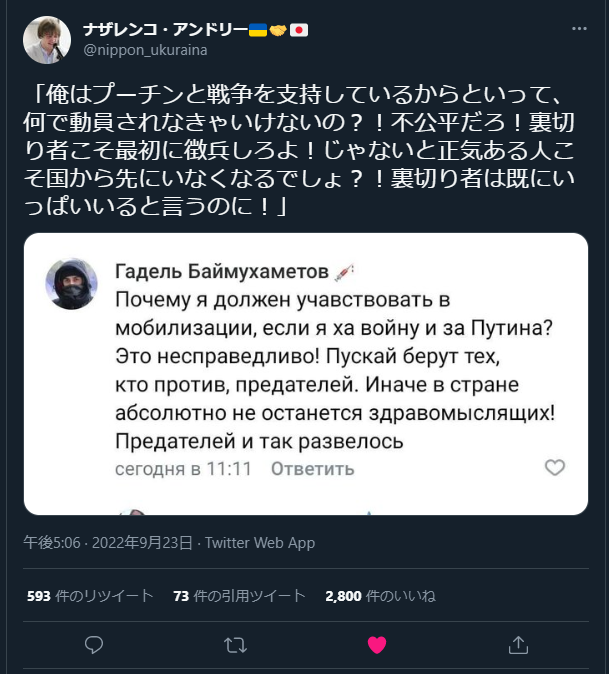The image size is (609, 674).
Task: Click display name ナザレンコ・アンドリー
Action: pyautogui.click(x=165, y=29)
